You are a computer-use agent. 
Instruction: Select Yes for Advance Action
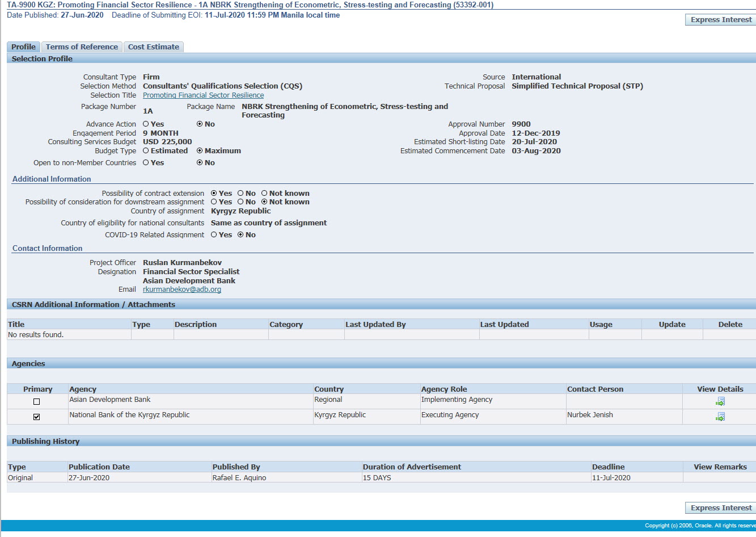tap(146, 124)
